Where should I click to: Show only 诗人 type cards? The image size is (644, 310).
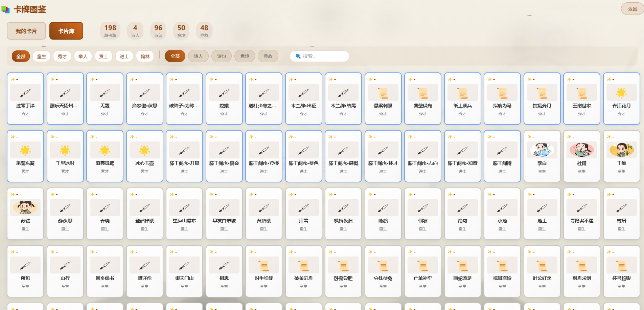198,56
